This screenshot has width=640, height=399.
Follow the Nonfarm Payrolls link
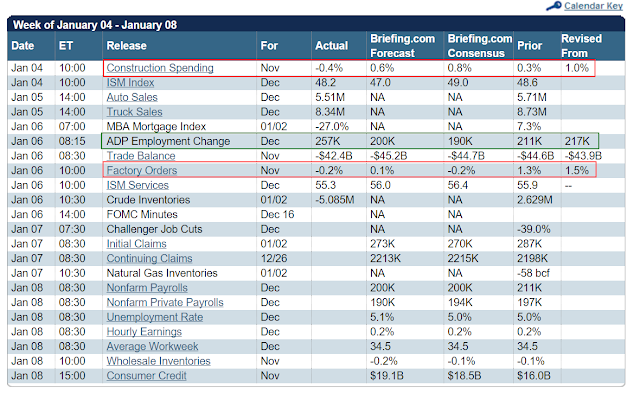pos(147,288)
